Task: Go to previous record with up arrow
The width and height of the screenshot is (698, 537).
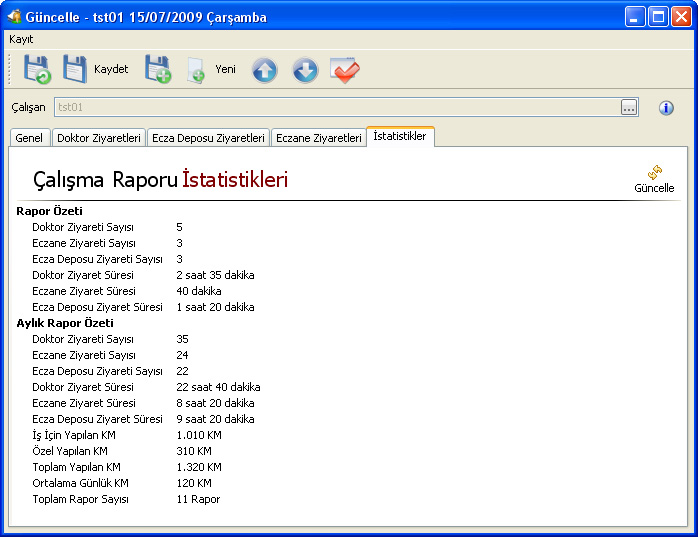Action: [x=264, y=70]
